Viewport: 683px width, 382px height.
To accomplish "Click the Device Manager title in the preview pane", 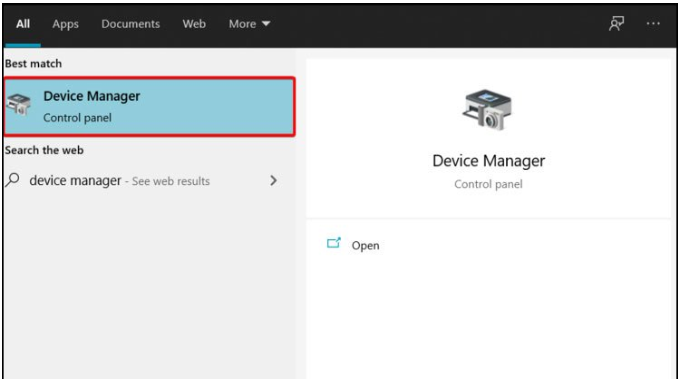I will click(x=488, y=161).
